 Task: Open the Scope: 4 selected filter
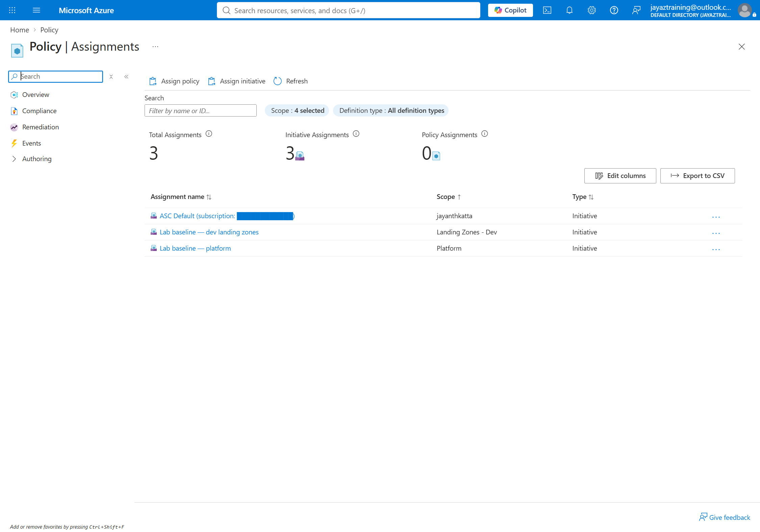(x=297, y=110)
